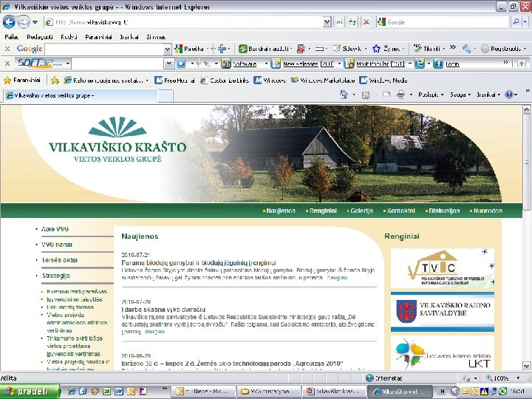The height and width of the screenshot is (399, 532).
Task: Open the Home icon on the command bar
Action: (344, 95)
